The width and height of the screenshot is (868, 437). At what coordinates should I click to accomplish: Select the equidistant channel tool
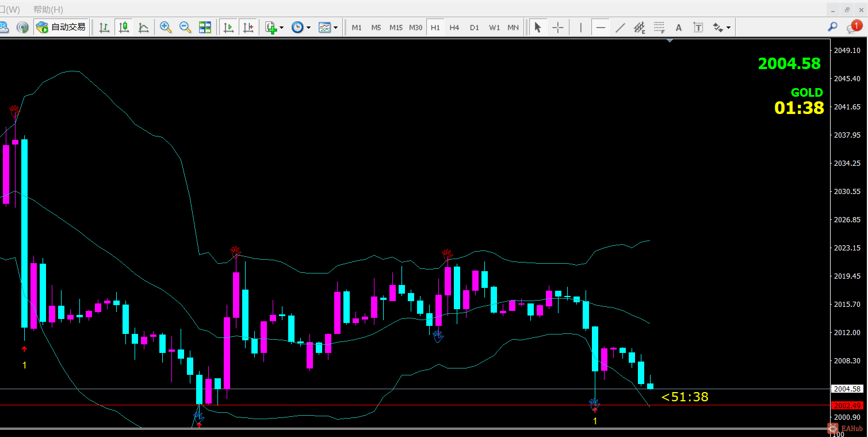click(x=640, y=27)
